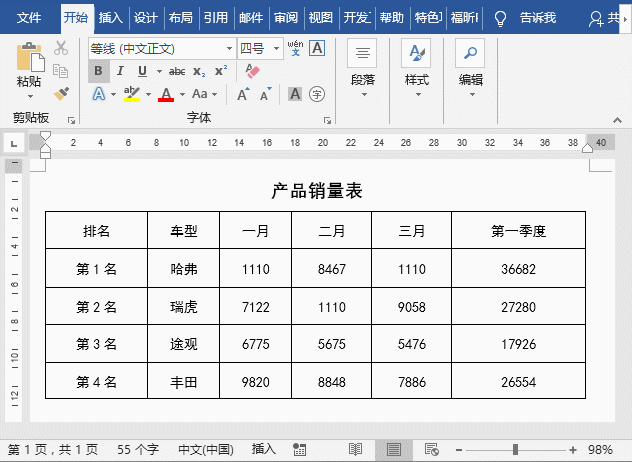Click the ruler tab selector
632x462 pixels.
tap(14, 143)
